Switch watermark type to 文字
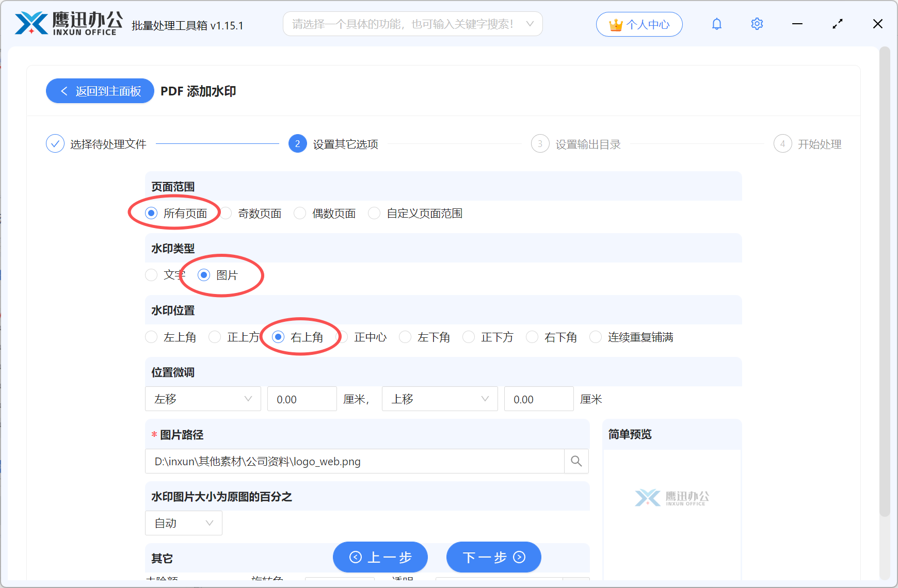The height and width of the screenshot is (588, 898). pos(151,275)
